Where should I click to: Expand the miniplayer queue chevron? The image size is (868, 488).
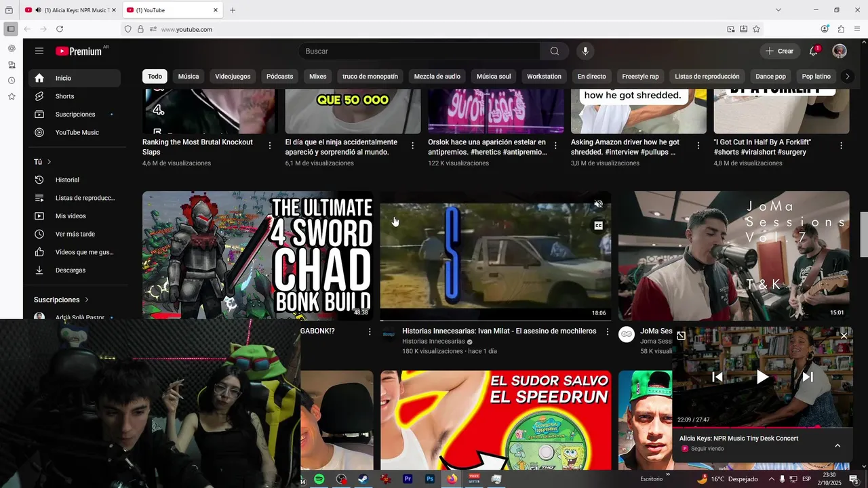coord(837,445)
